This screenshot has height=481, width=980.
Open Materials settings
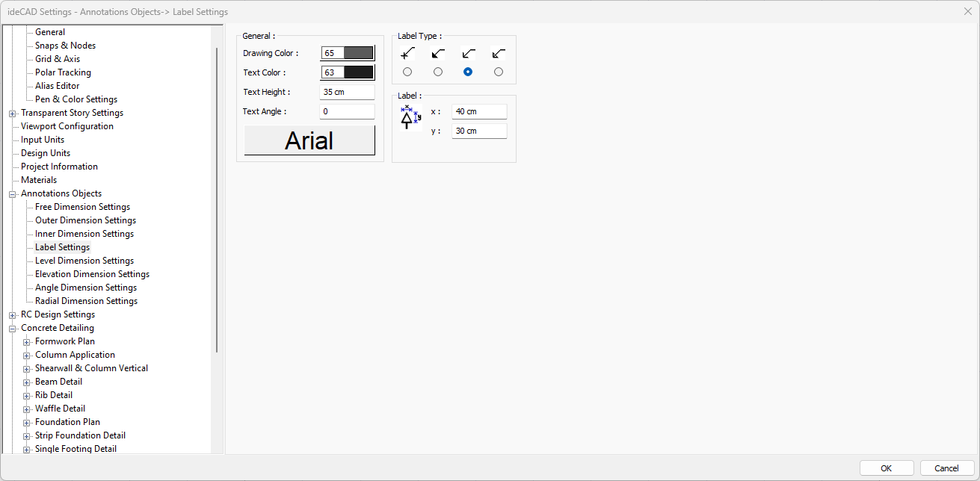tap(39, 180)
